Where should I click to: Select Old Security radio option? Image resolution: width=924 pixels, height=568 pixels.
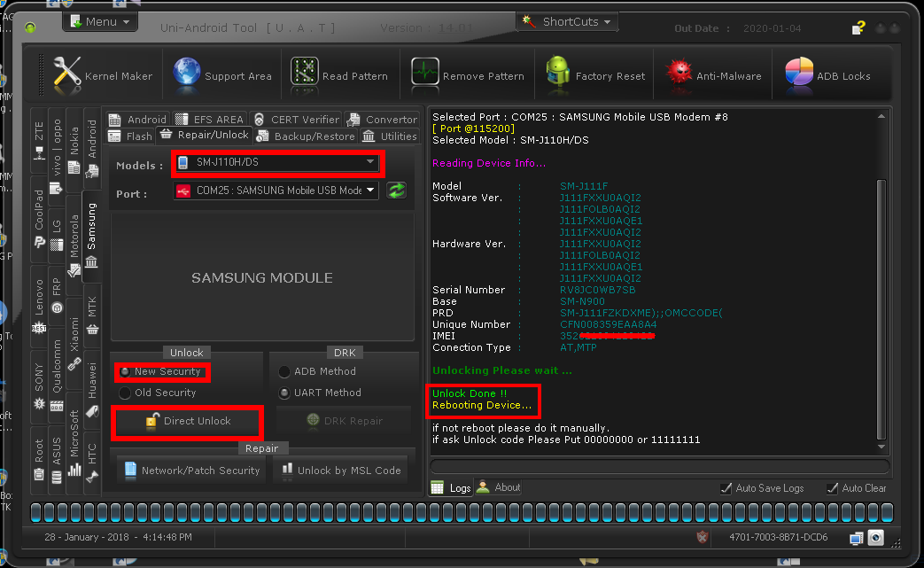pyautogui.click(x=158, y=393)
